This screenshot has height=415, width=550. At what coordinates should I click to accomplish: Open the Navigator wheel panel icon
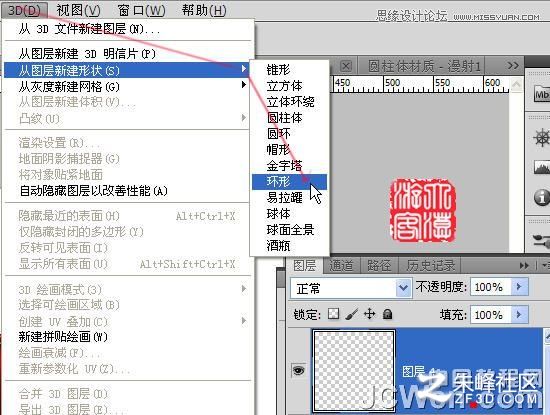(541, 137)
